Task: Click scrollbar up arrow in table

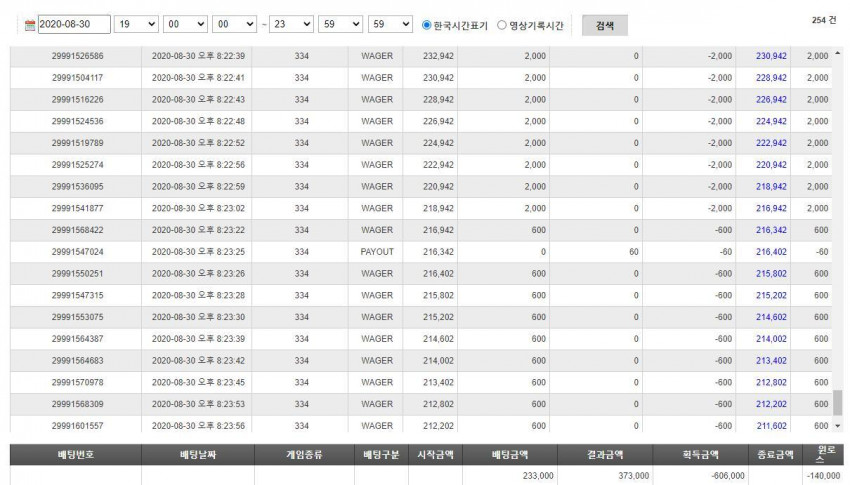Action: (x=838, y=53)
